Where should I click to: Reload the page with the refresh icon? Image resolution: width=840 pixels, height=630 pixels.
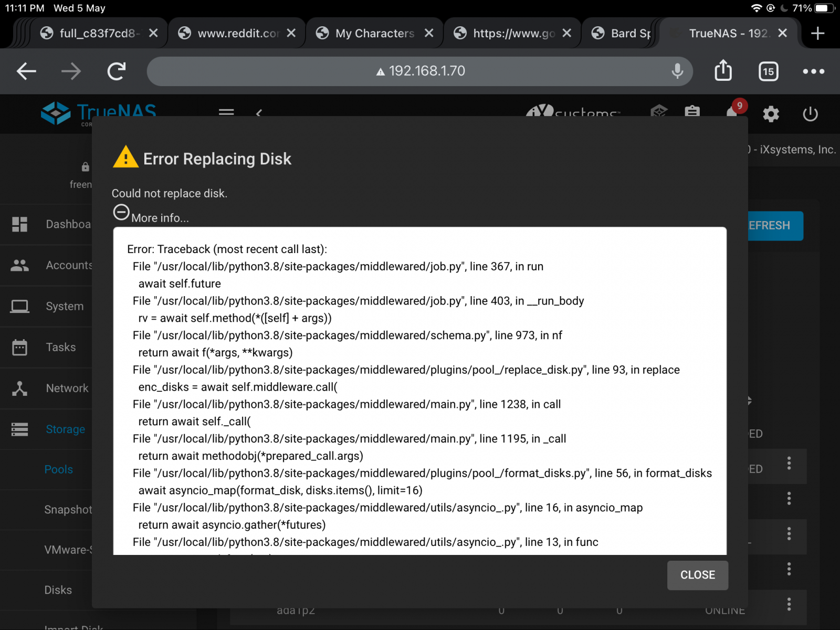tap(117, 71)
